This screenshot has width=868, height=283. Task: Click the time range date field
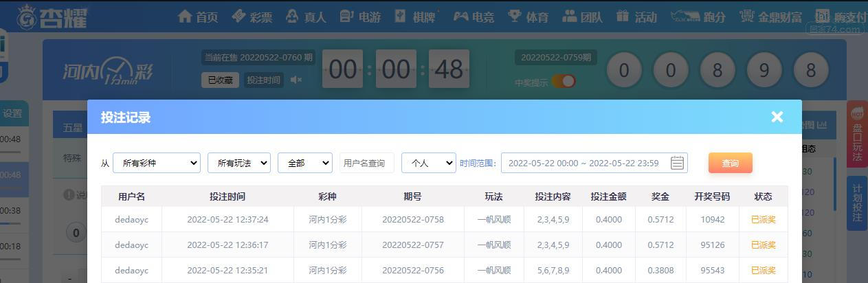tap(594, 163)
